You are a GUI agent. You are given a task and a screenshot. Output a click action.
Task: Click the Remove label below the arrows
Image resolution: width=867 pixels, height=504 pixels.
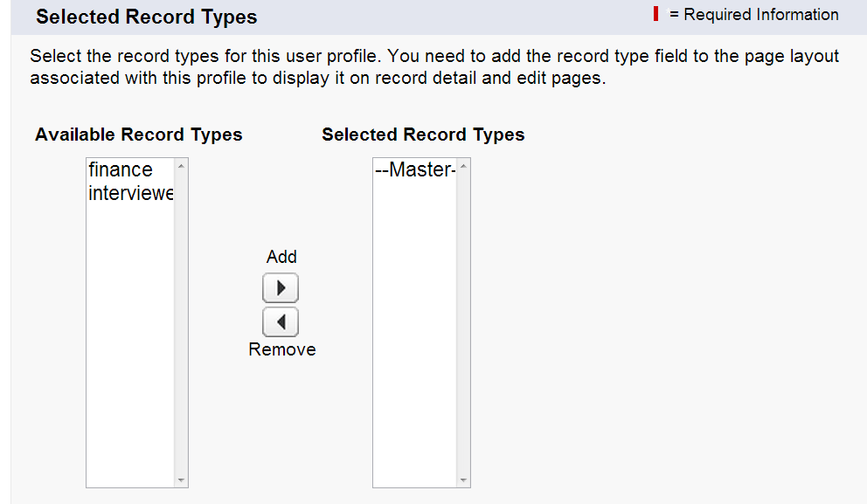coord(282,349)
